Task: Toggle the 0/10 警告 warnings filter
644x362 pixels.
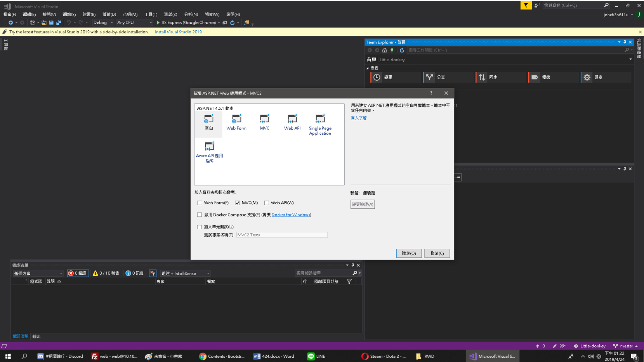Action: pyautogui.click(x=106, y=273)
